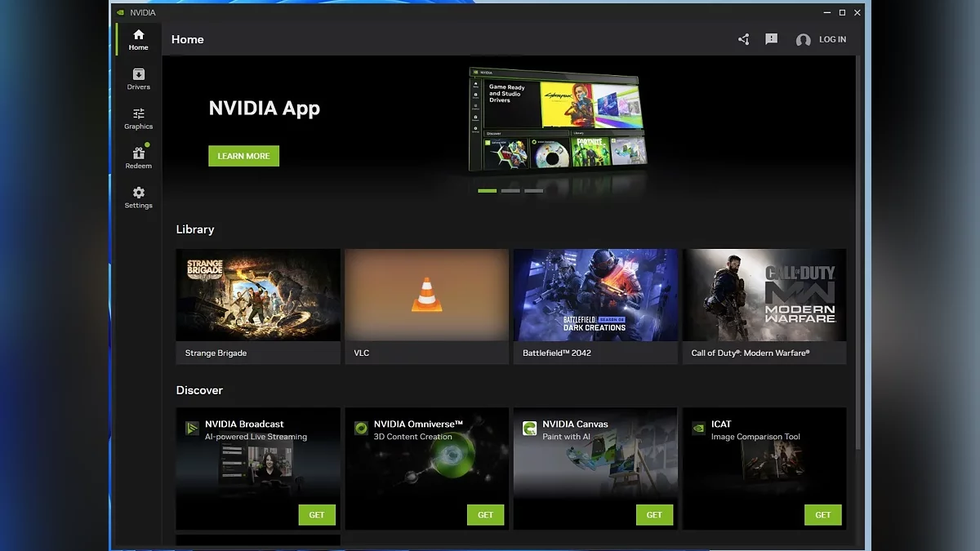Get the NVIDIA Canvas app
The height and width of the screenshot is (551, 980).
tap(654, 515)
